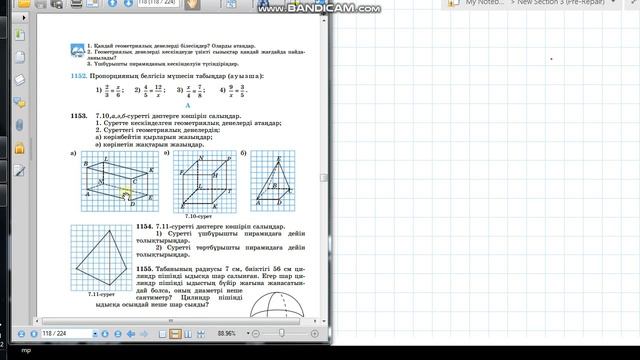Click the zoom slider handle

click(282, 333)
